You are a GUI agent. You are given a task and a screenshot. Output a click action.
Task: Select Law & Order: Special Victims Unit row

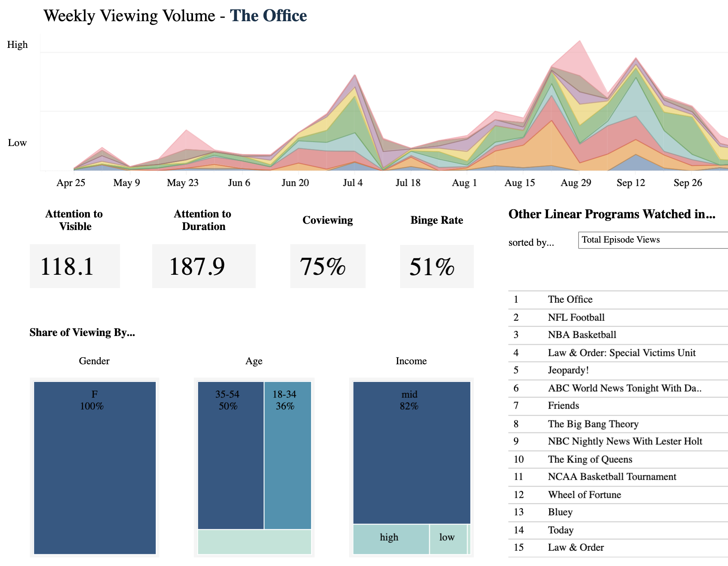coord(618,353)
